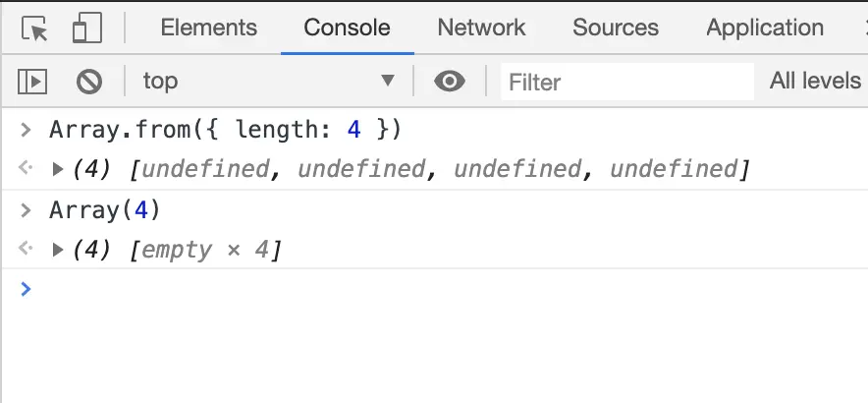Click the Array.from({ length: 4 }) command line
The width and height of the screenshot is (868, 403).
(x=225, y=130)
